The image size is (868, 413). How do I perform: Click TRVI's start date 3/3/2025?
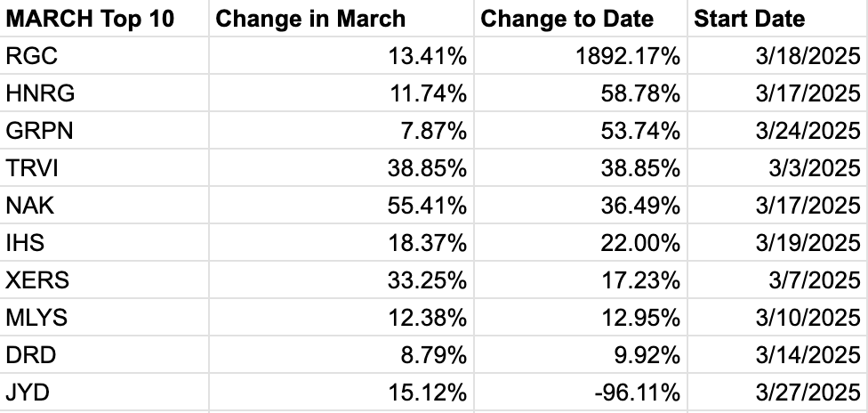(778, 167)
